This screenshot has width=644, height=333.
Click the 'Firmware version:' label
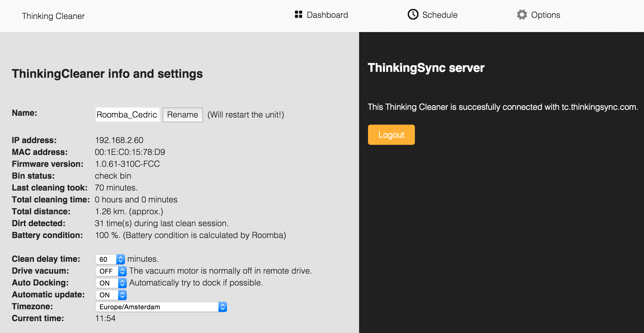click(48, 164)
